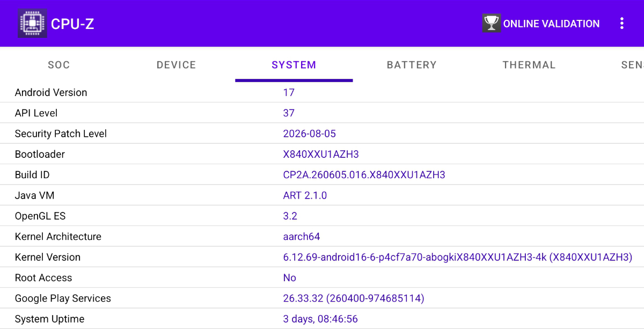Click the aarch64 value
Screen dimensions: 644x329
pyautogui.click(x=302, y=237)
